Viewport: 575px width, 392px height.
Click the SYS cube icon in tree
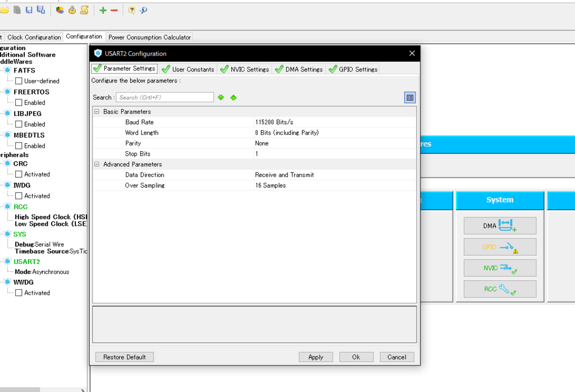pyautogui.click(x=7, y=234)
